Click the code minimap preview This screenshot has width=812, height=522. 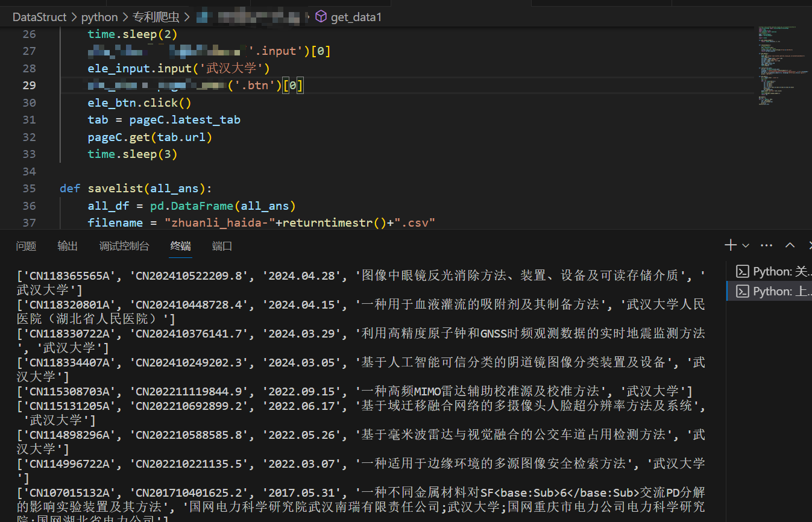[x=784, y=66]
